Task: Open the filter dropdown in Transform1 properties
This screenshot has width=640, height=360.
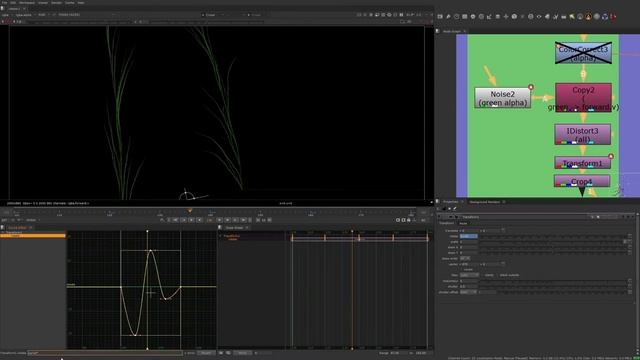Action: (469, 275)
